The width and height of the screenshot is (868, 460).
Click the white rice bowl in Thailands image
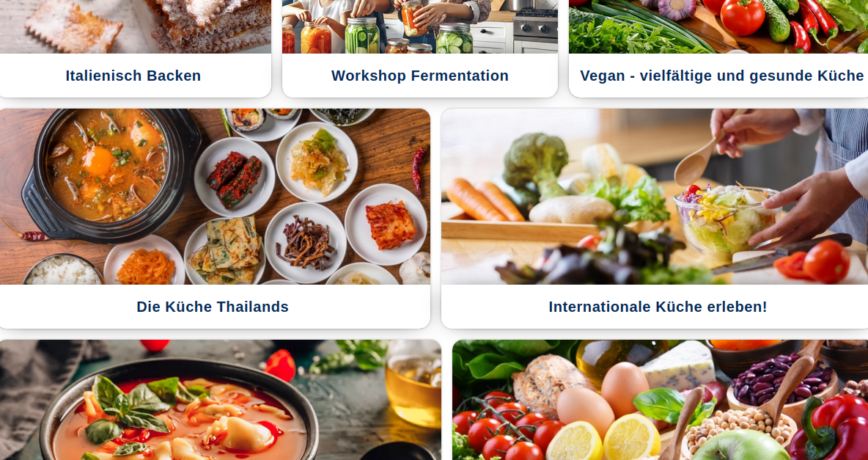coord(64,270)
